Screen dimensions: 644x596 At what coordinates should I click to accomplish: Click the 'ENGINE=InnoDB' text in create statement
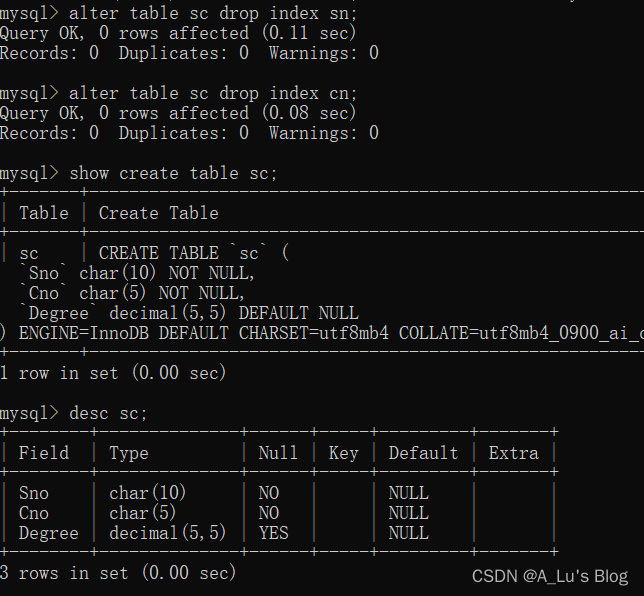pyautogui.click(x=84, y=333)
